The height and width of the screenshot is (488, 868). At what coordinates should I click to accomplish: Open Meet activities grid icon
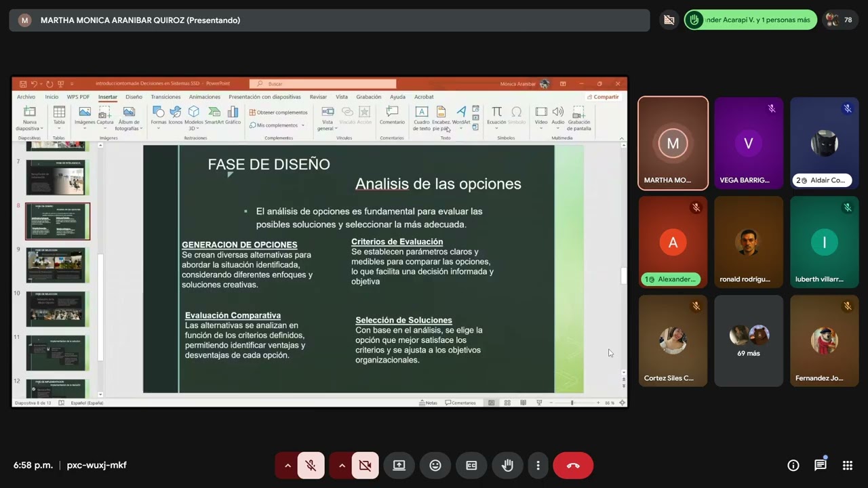click(848, 465)
